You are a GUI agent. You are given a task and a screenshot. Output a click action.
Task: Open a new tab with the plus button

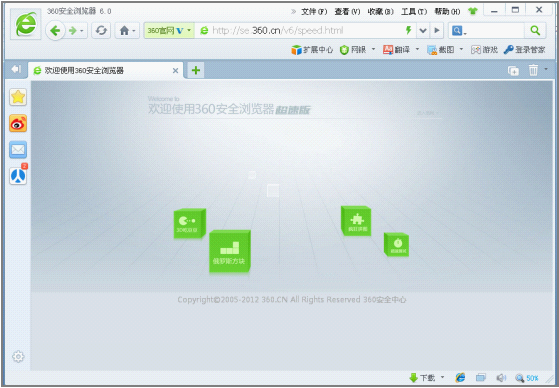(196, 70)
